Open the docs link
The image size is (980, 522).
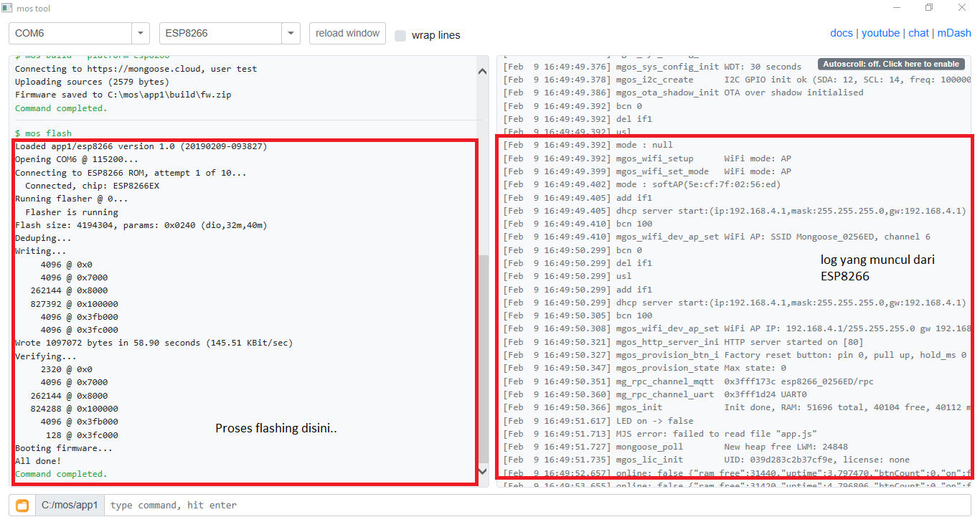click(842, 33)
